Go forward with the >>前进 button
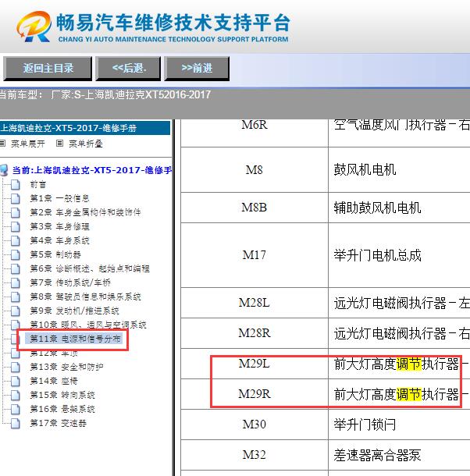This screenshot has height=476, width=470. (197, 69)
